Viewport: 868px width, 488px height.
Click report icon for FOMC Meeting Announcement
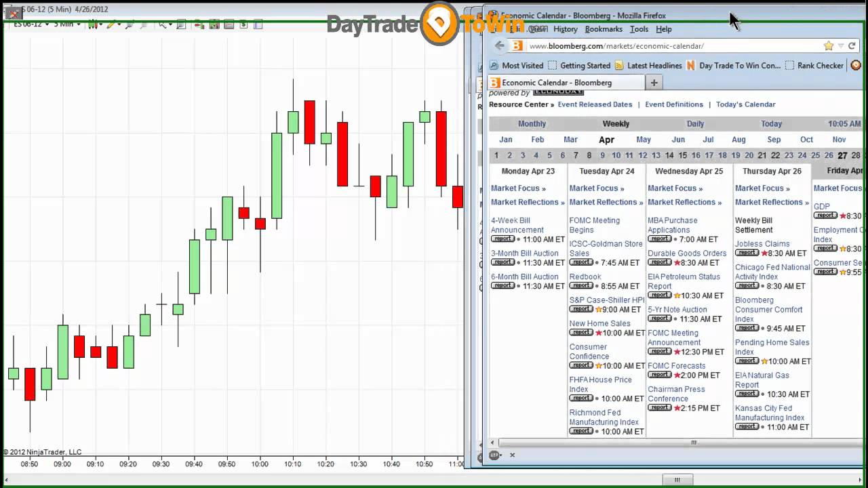click(x=659, y=351)
